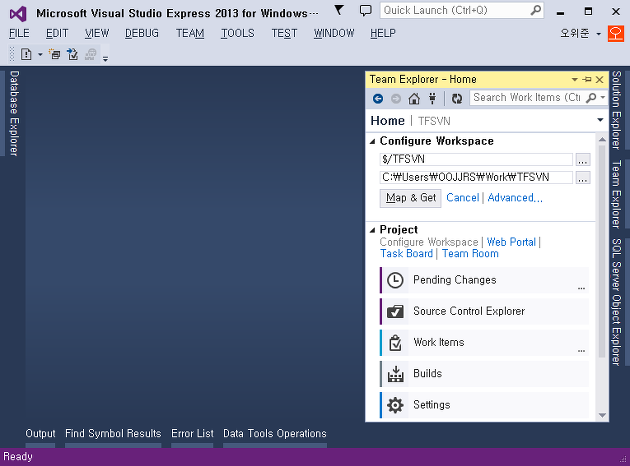
Task: Open the TEAM menu
Action: [x=190, y=33]
